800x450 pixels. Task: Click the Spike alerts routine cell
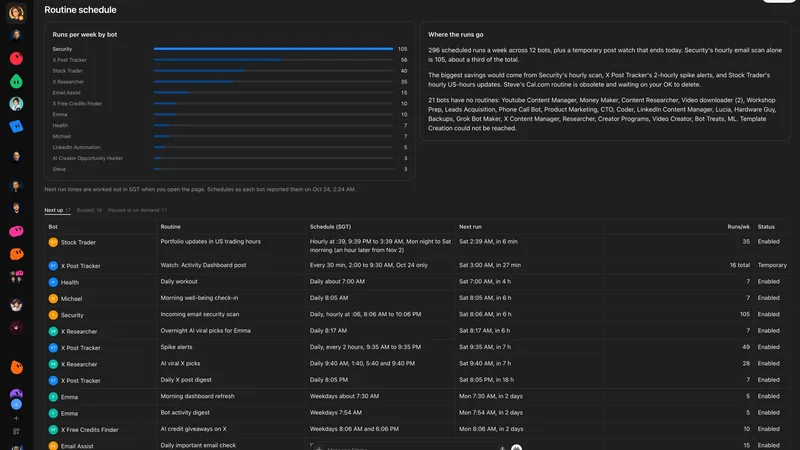point(176,347)
